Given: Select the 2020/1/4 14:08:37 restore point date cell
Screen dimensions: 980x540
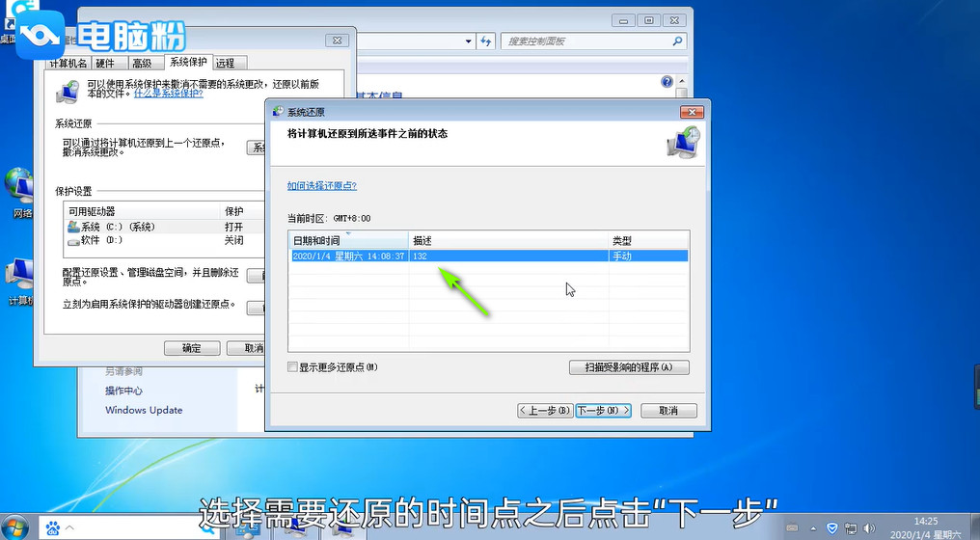Looking at the screenshot, I should coord(349,256).
